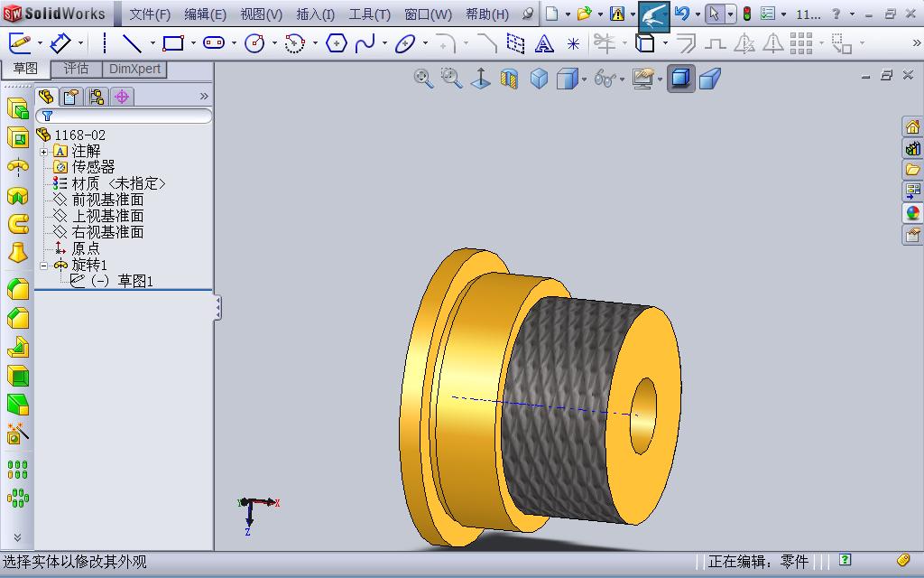The image size is (924, 578).
Task: Select the Centerline tool
Action: coord(105,43)
